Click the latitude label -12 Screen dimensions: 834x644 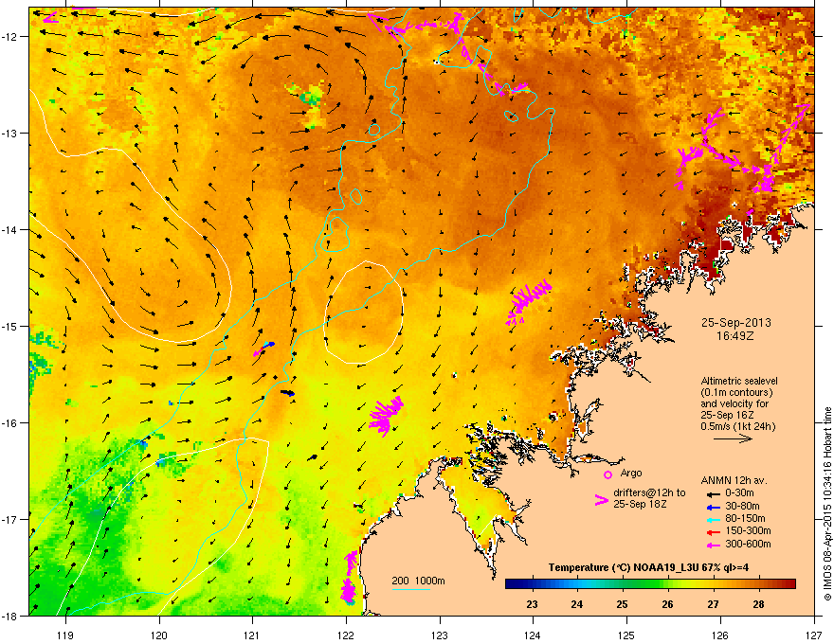(9, 36)
